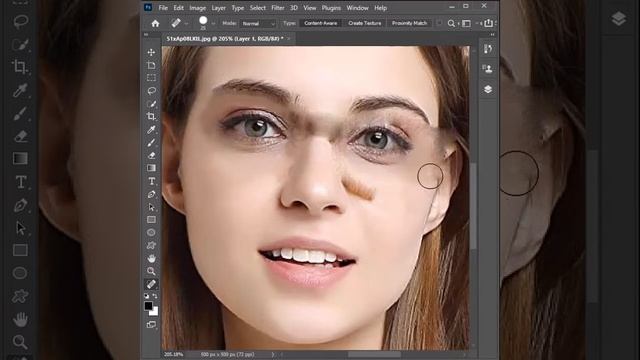This screenshot has height=360, width=640.
Task: Select the Quick Selection tool
Action: coord(151,104)
